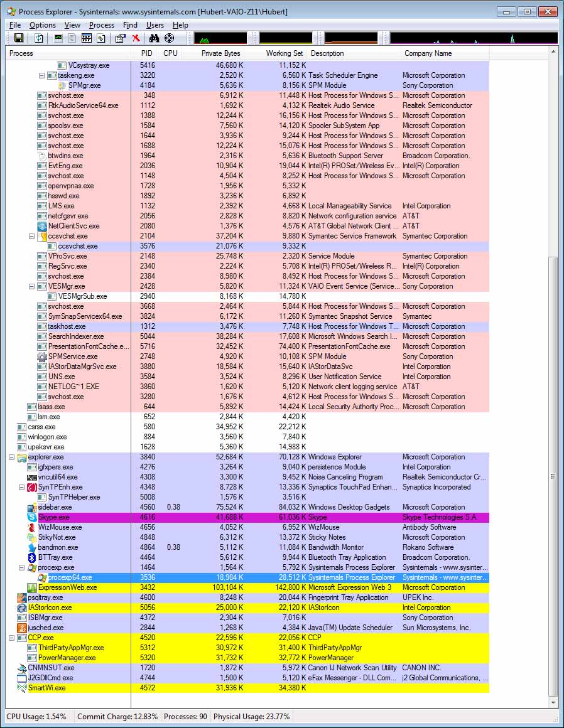Select the lsass.exe process row
This screenshot has height=728, width=564.
point(247,407)
